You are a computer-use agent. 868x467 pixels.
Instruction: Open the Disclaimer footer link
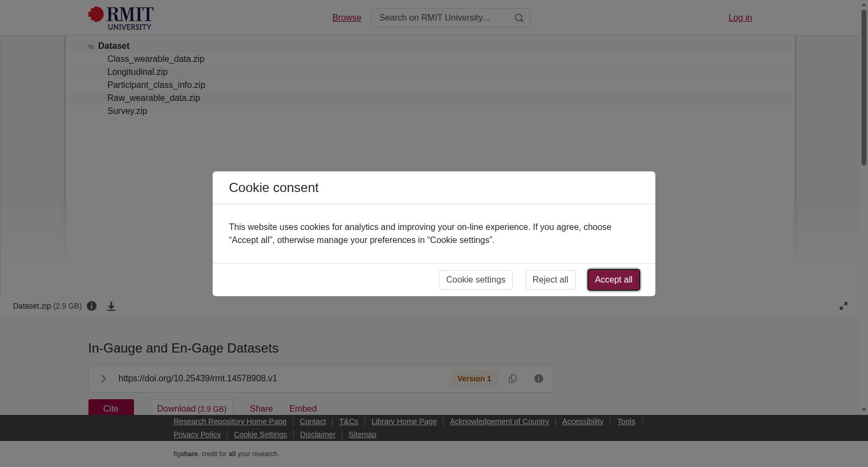[318, 434]
